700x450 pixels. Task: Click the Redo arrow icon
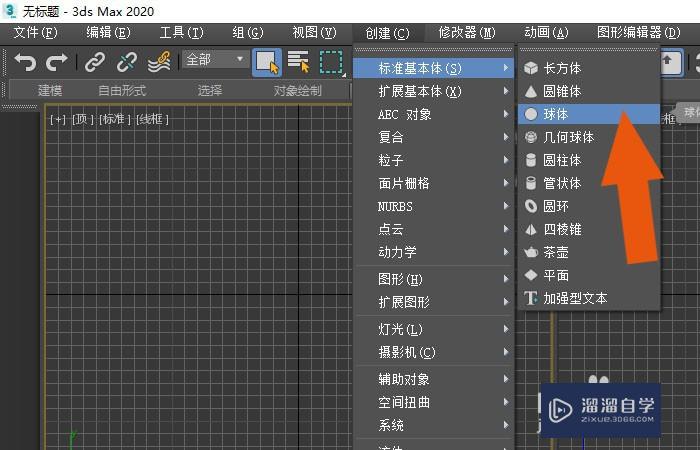click(57, 62)
